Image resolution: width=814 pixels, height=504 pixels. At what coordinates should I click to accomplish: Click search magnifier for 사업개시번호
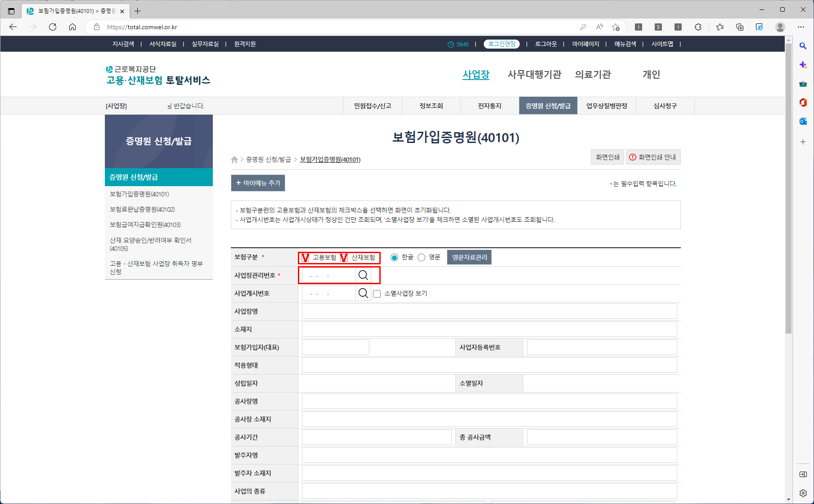363,293
